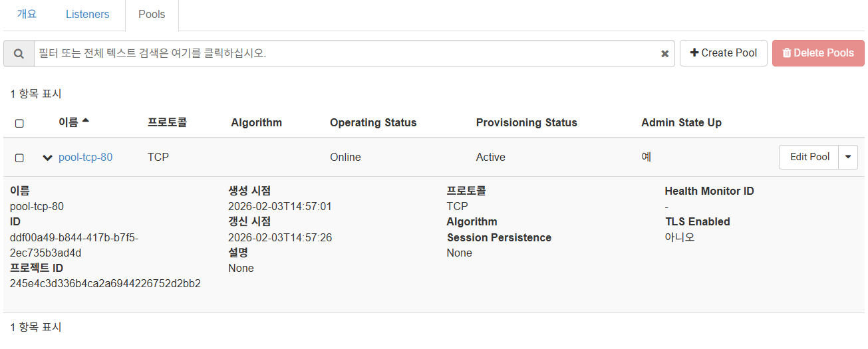Viewport: 868px width, 349px height.
Task: Click the Edit Pool button
Action: point(809,158)
